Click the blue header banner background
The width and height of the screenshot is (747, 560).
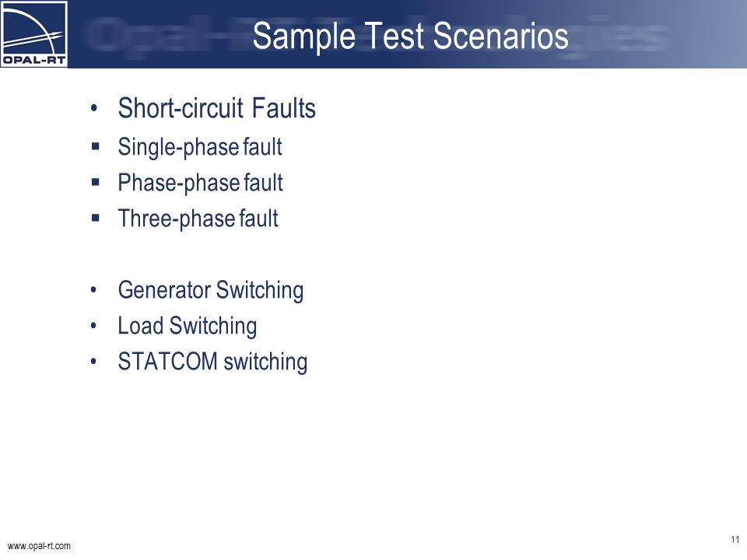tap(658, 33)
